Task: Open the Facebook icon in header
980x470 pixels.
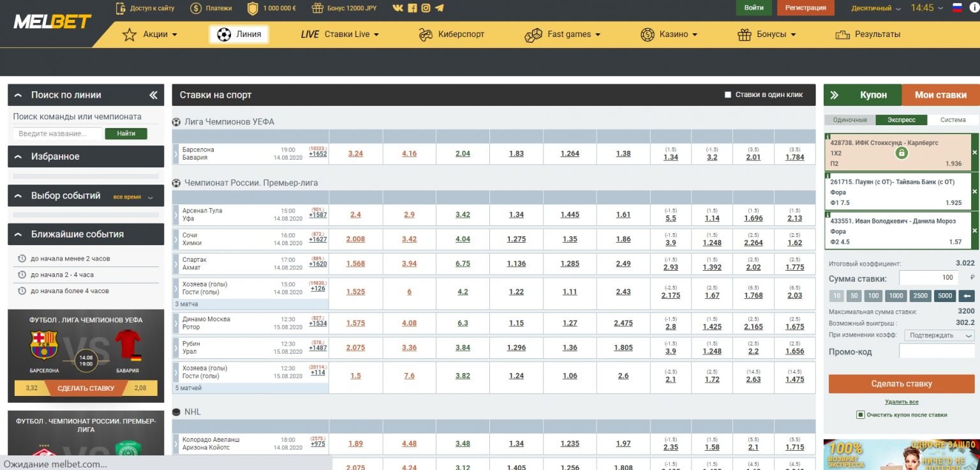Action: tap(412, 8)
